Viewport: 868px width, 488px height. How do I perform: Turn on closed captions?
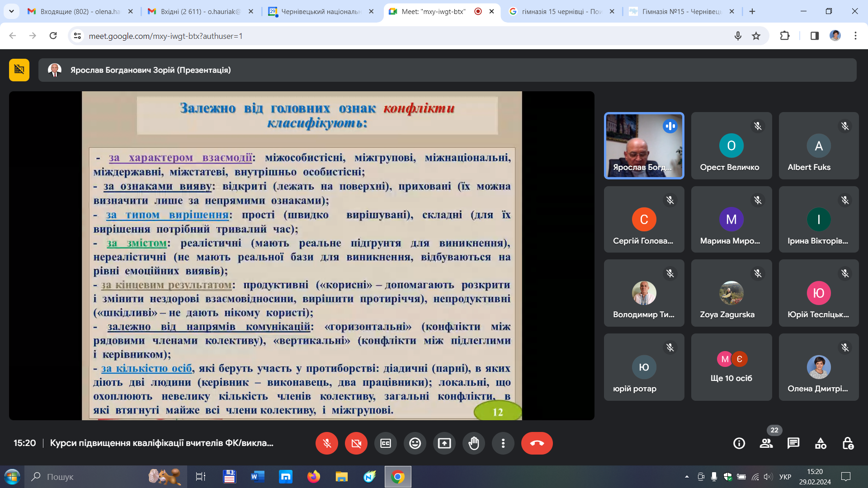(386, 443)
